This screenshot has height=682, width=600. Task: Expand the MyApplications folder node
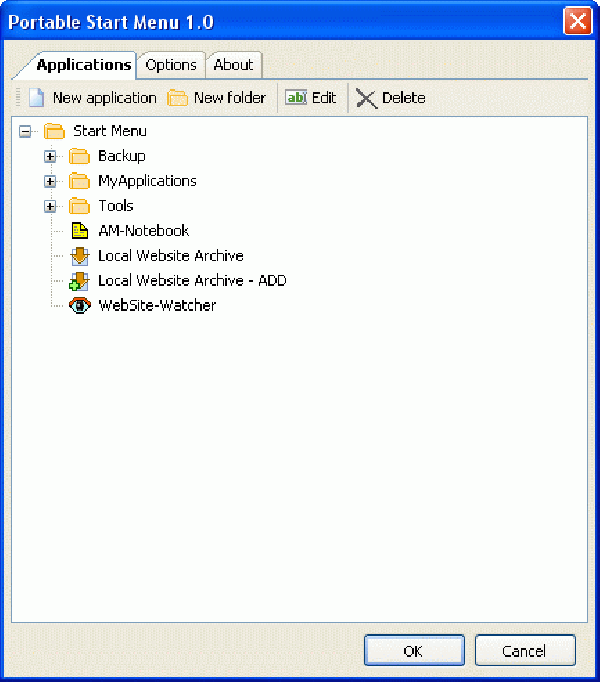point(50,181)
